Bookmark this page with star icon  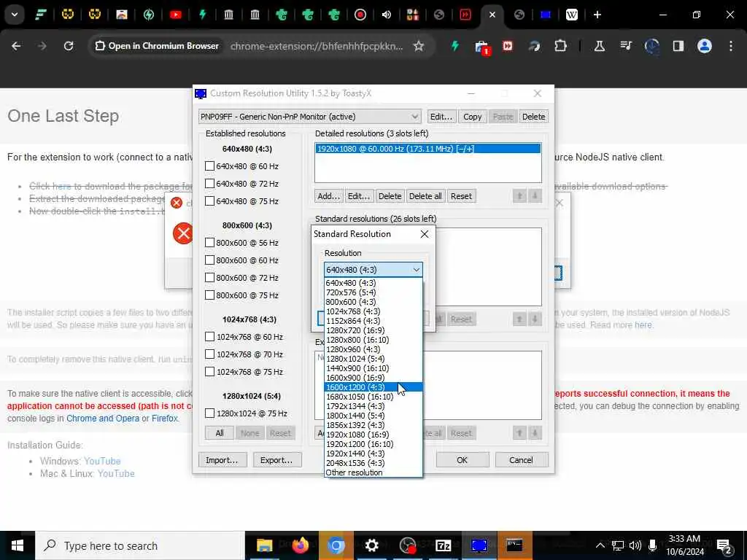[418, 46]
